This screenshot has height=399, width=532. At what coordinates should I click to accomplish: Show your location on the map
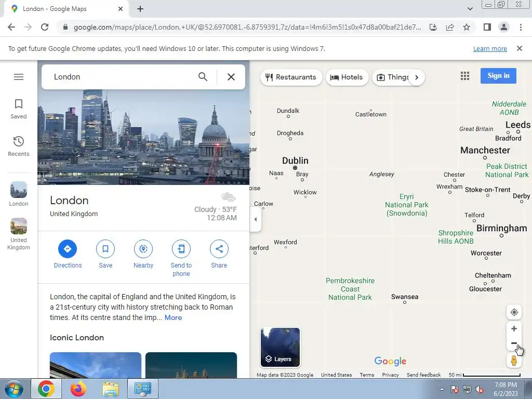pos(514,312)
